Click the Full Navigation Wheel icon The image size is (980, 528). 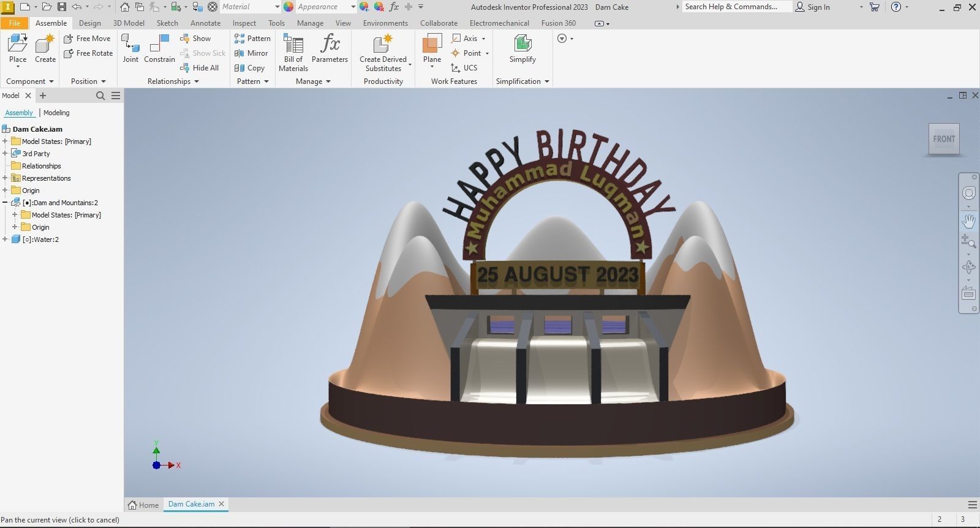point(968,194)
